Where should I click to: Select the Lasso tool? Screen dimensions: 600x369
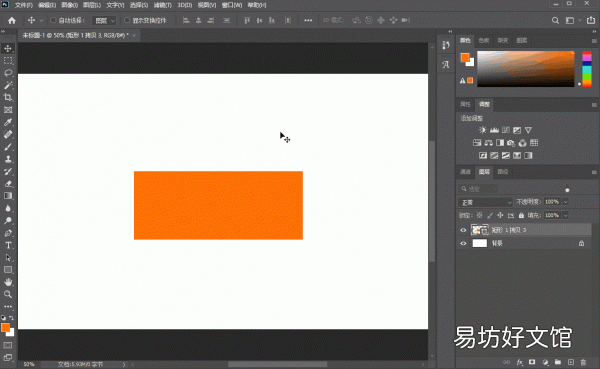pos(8,73)
